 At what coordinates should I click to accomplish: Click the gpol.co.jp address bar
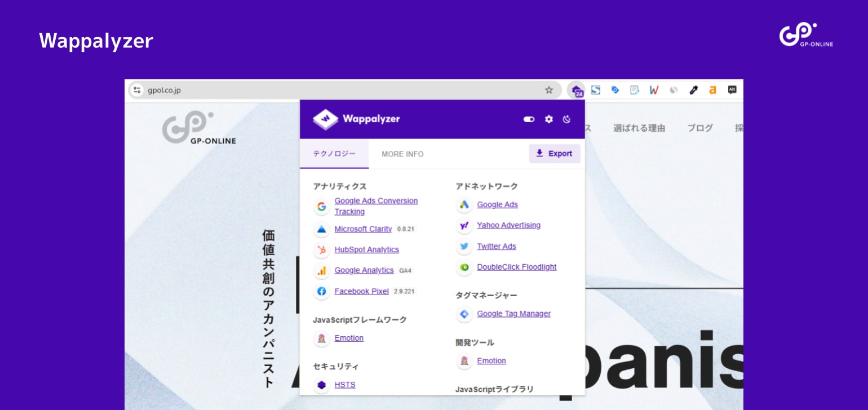pyautogui.click(x=344, y=90)
